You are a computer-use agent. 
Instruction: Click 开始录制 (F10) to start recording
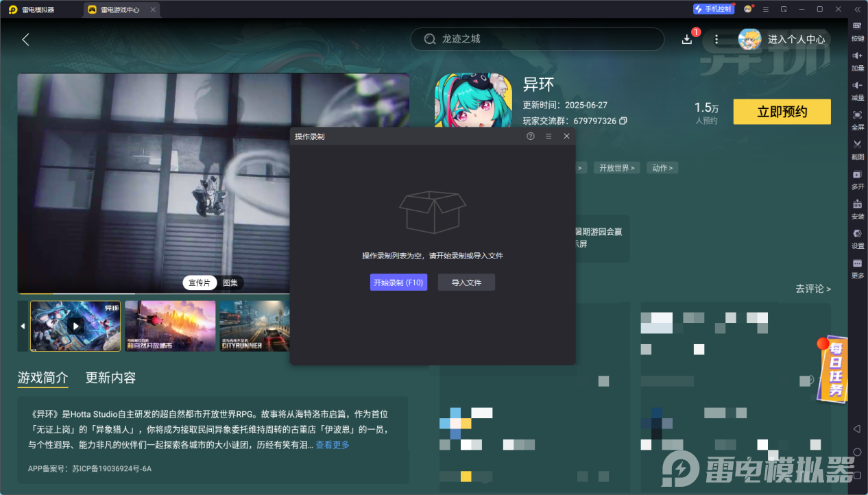click(x=398, y=282)
